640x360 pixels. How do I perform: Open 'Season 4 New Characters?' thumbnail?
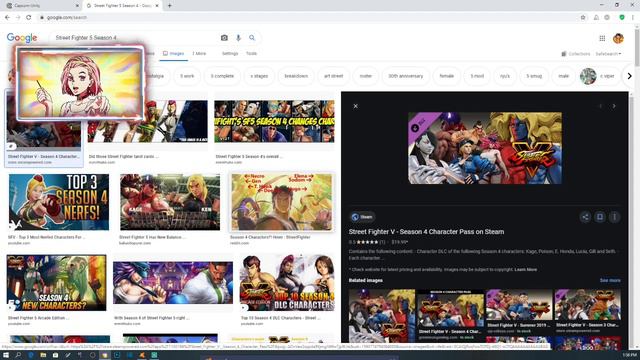point(56,283)
